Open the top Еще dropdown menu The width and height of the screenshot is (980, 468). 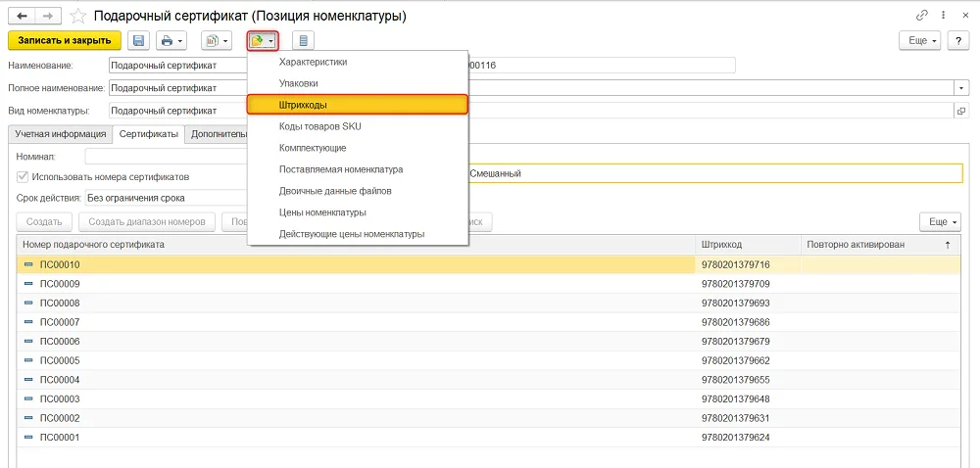[920, 41]
